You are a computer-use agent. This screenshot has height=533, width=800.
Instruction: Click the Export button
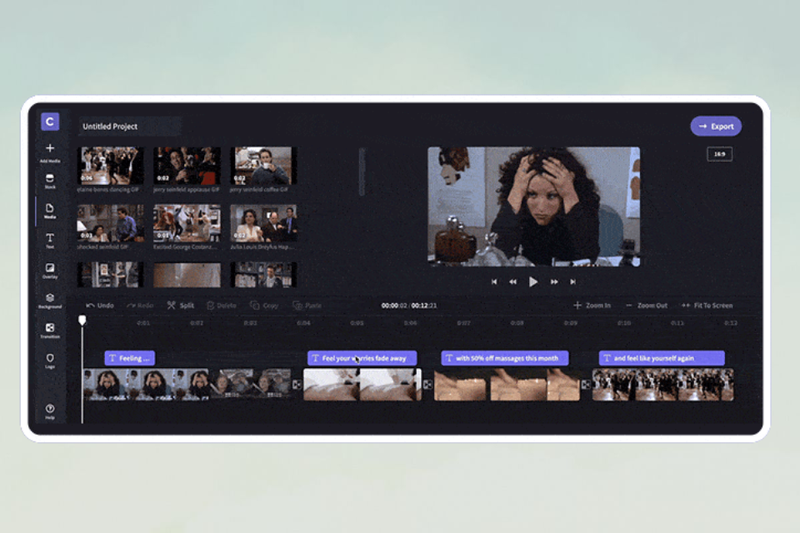tap(716, 126)
